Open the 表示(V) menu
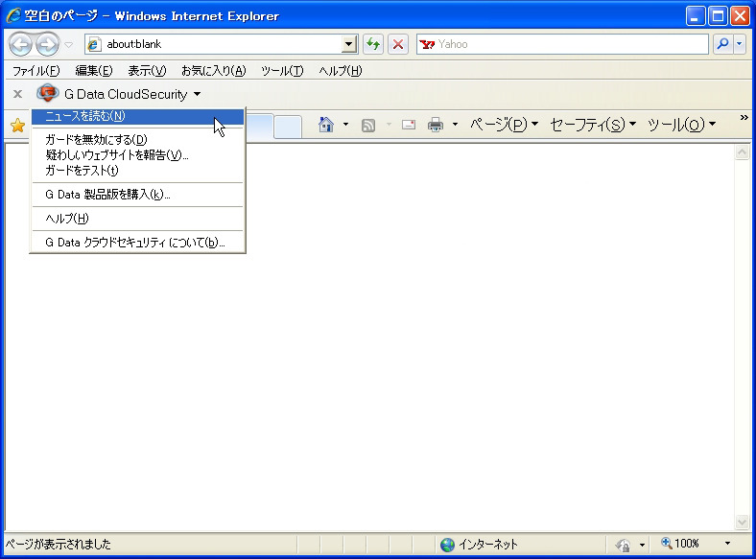 (x=147, y=71)
